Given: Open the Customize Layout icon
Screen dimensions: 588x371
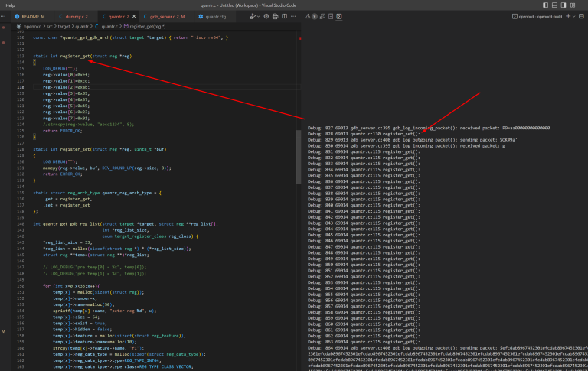Looking at the screenshot, I should point(573,5).
